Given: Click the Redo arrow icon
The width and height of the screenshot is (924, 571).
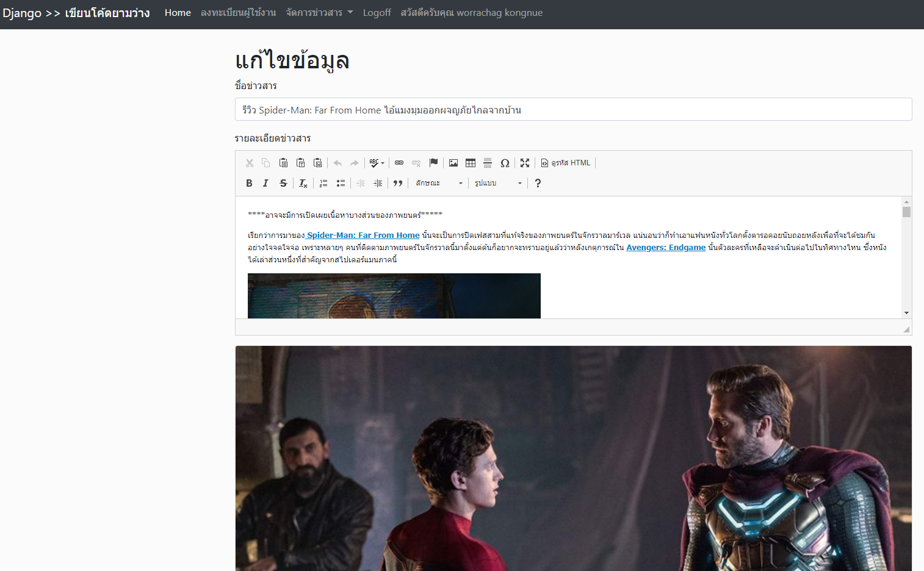Looking at the screenshot, I should 355,163.
